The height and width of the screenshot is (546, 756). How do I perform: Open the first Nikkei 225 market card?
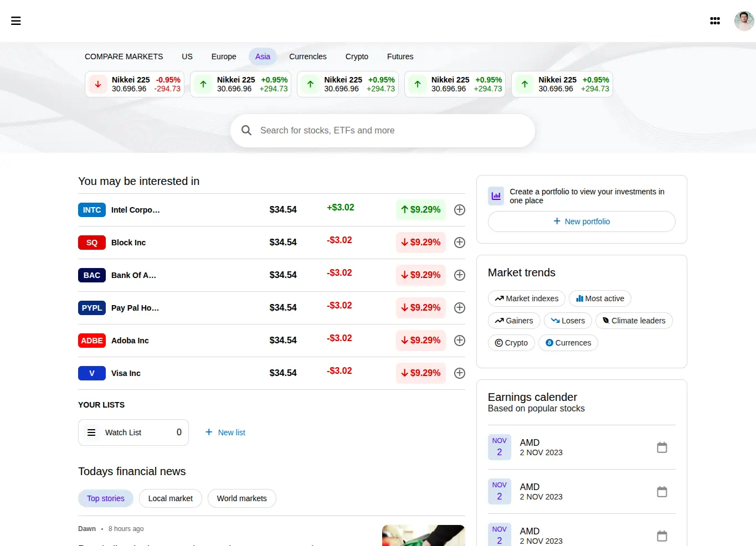click(x=134, y=84)
